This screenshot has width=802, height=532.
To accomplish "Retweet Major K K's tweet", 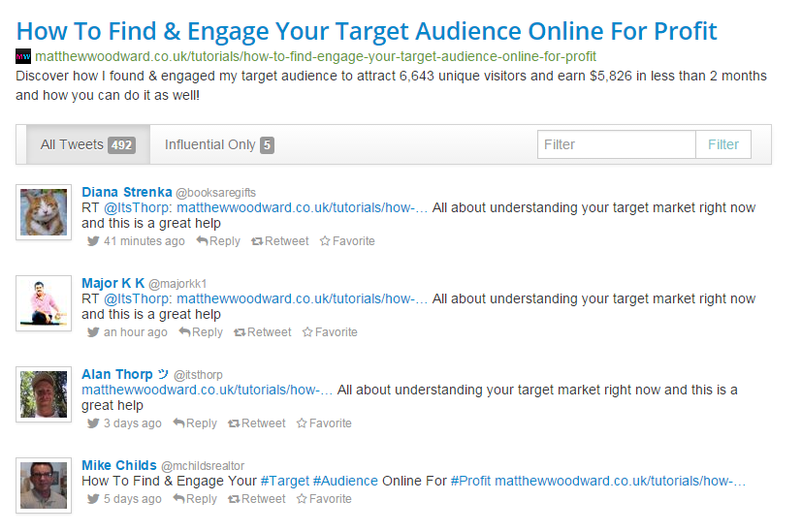I will point(263,332).
